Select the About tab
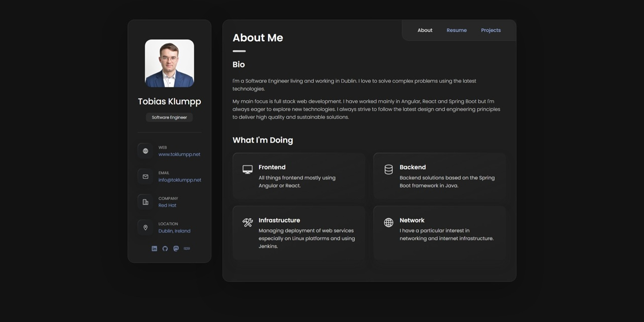This screenshot has width=644, height=322. point(425,30)
